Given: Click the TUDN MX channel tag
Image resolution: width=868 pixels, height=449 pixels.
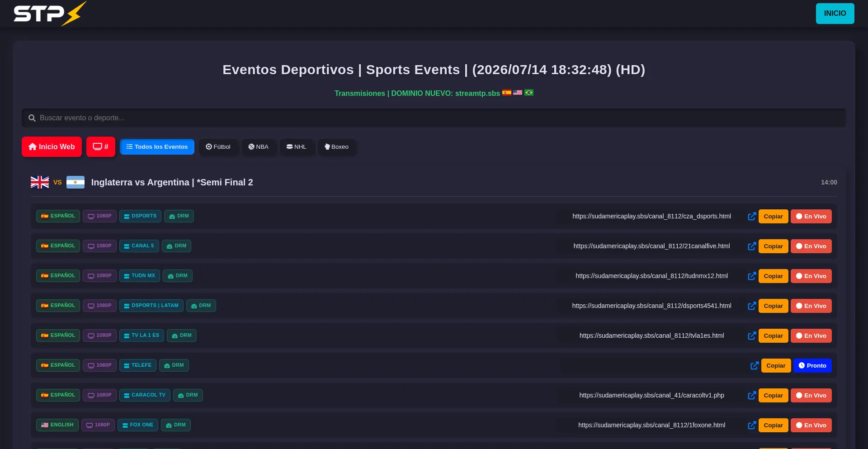Looking at the screenshot, I should tap(140, 276).
